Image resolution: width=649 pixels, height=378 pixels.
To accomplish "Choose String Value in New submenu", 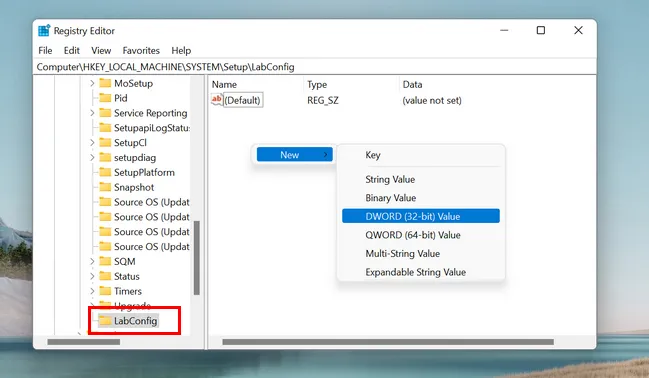I will (x=421, y=179).
